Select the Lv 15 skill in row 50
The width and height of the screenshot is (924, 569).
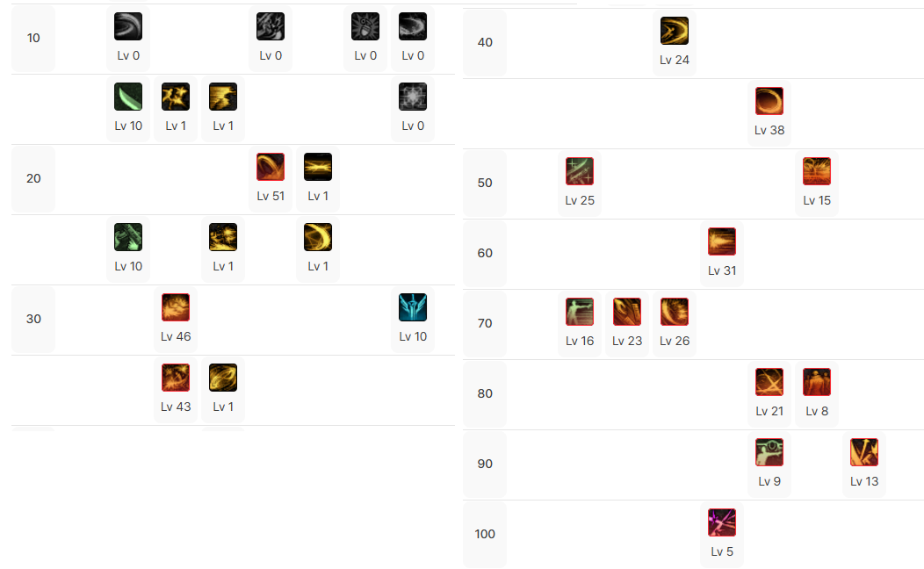(817, 171)
